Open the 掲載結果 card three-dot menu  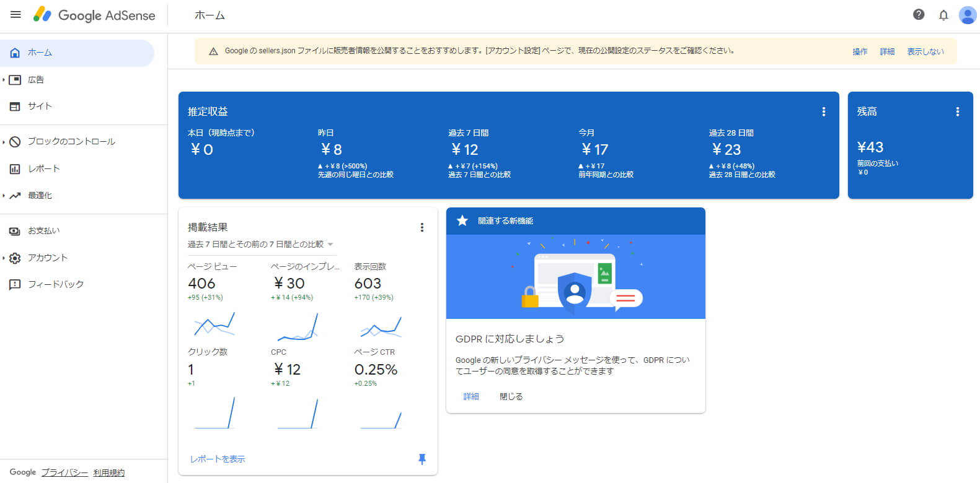(x=422, y=227)
